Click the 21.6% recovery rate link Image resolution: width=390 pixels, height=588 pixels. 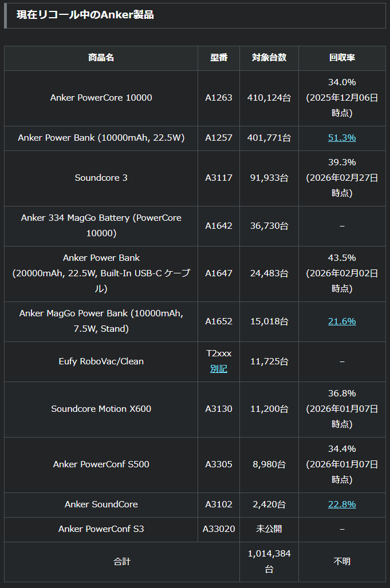tap(342, 321)
